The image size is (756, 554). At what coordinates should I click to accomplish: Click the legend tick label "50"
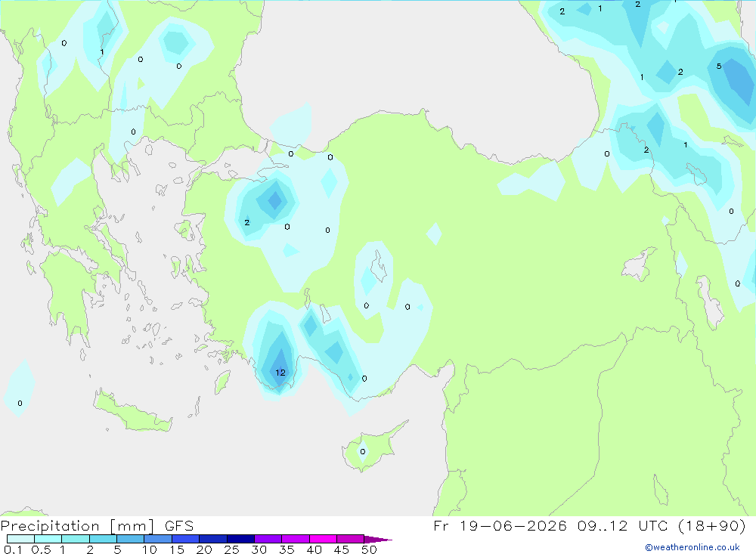pos(370,549)
